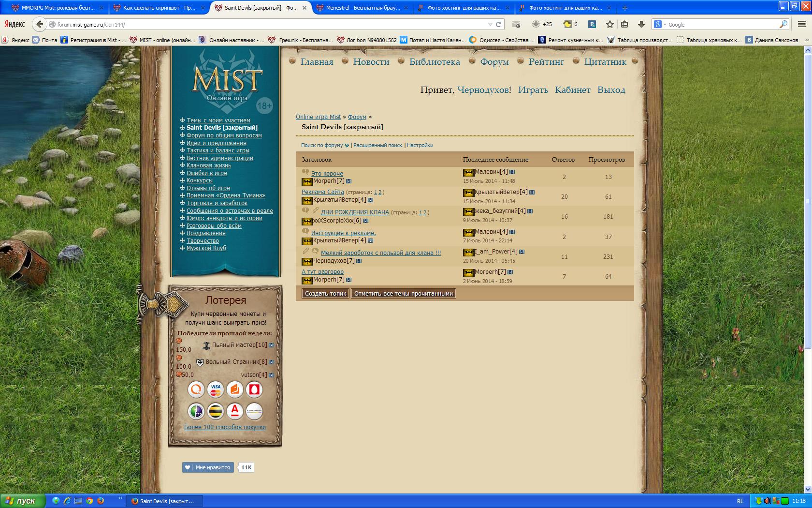Click the Почта bookmark in bookmarks bar
Screen dimensions: 812x508
click(x=45, y=40)
